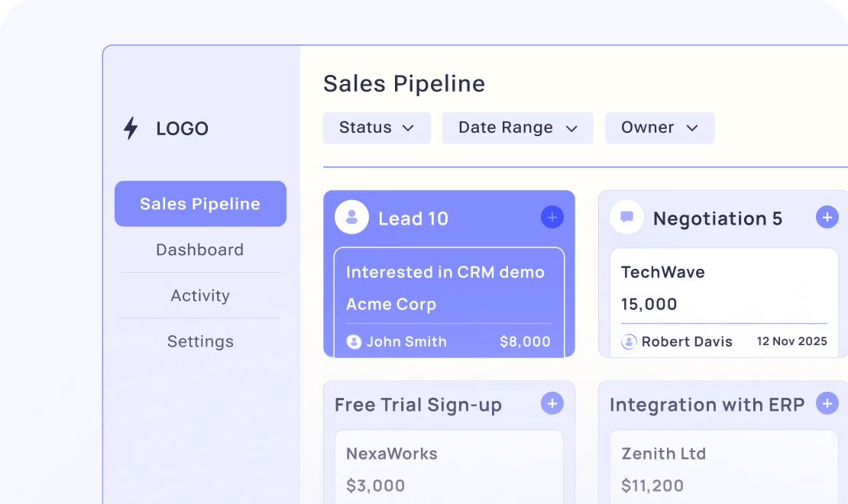Click the person icon in Lead column
This screenshot has height=504, width=848.
pos(351,218)
